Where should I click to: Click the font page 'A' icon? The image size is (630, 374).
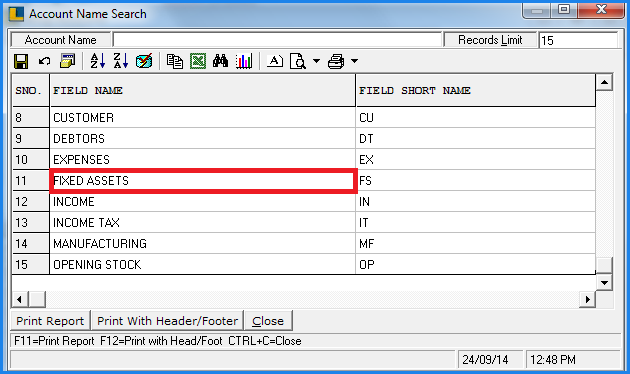click(275, 61)
